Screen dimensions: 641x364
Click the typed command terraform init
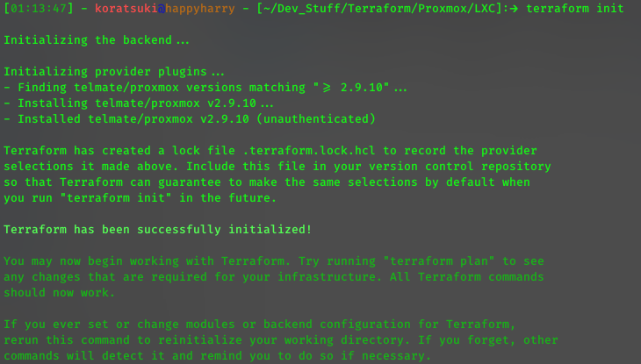tap(575, 8)
